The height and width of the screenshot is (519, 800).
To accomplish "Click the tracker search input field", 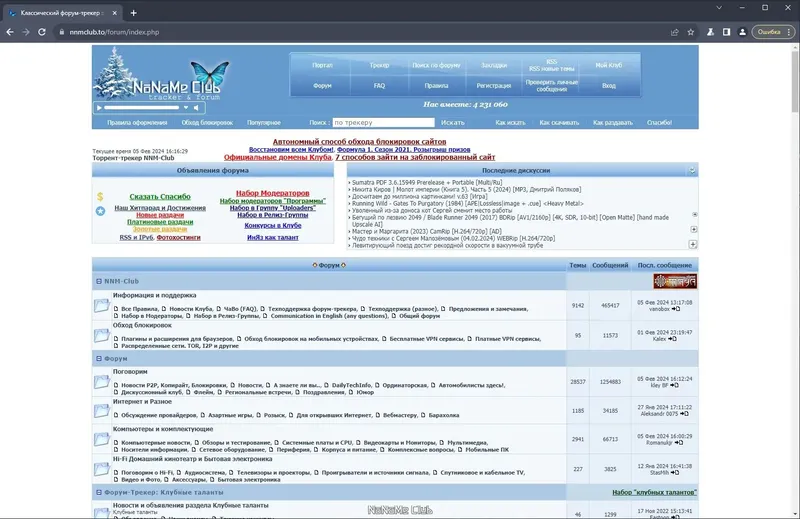I will [383, 122].
